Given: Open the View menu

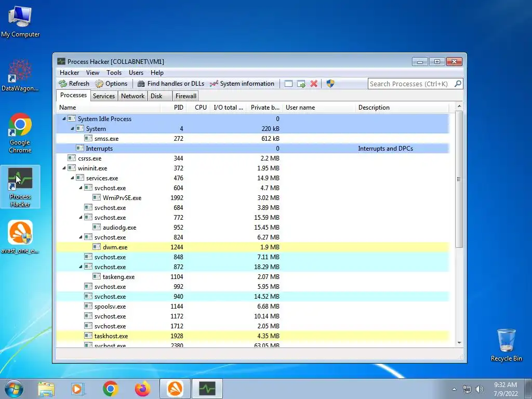Looking at the screenshot, I should point(92,73).
